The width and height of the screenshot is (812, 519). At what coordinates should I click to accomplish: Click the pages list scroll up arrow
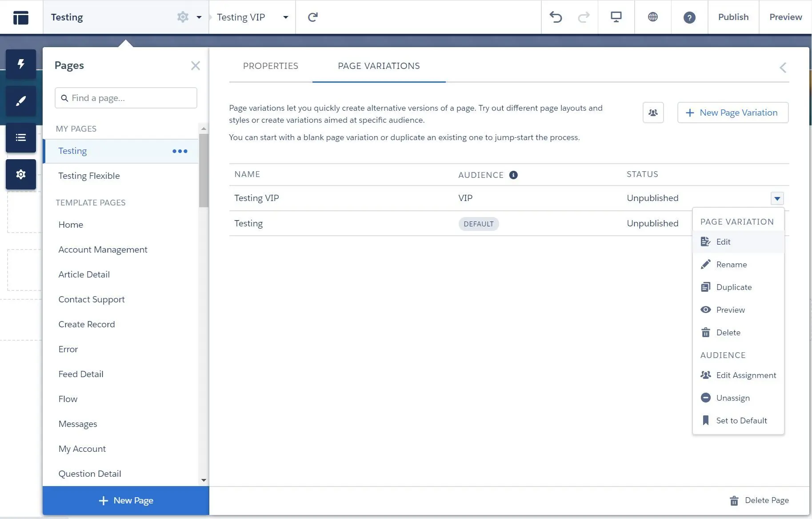coord(204,129)
